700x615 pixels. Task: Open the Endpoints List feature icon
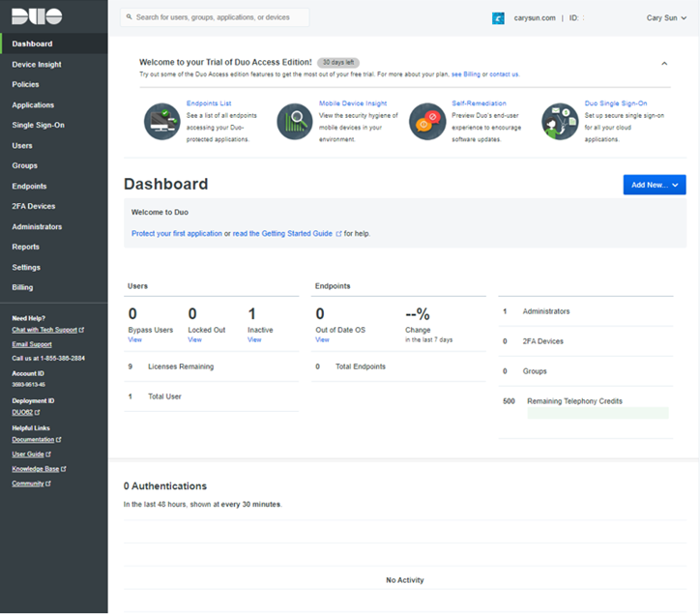[162, 122]
